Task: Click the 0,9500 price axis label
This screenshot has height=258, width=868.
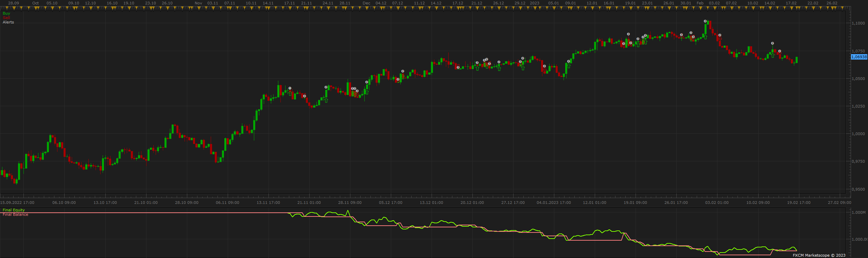Action: (x=858, y=189)
